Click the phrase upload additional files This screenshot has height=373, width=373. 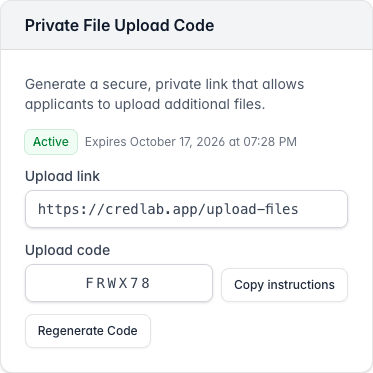[190, 105]
